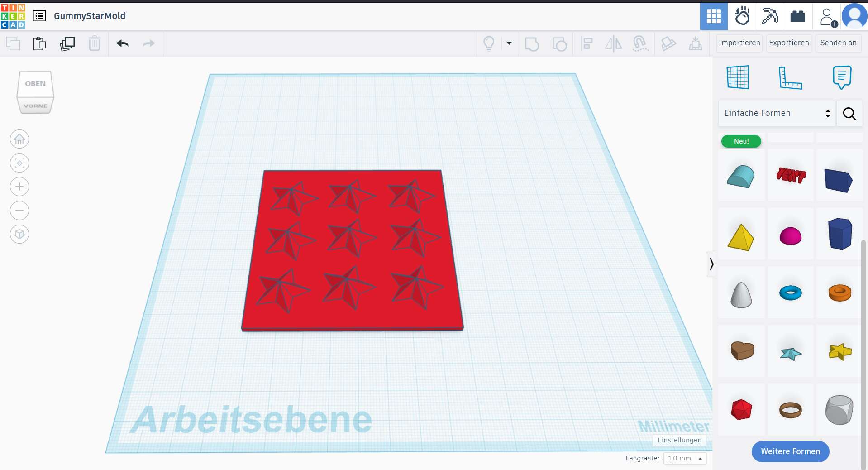Paste using the clipboard icon
This screenshot has width=868, height=470.
40,43
